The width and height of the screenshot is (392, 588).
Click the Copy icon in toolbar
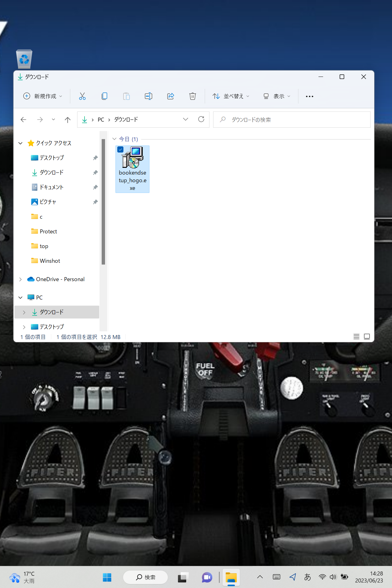coord(104,96)
